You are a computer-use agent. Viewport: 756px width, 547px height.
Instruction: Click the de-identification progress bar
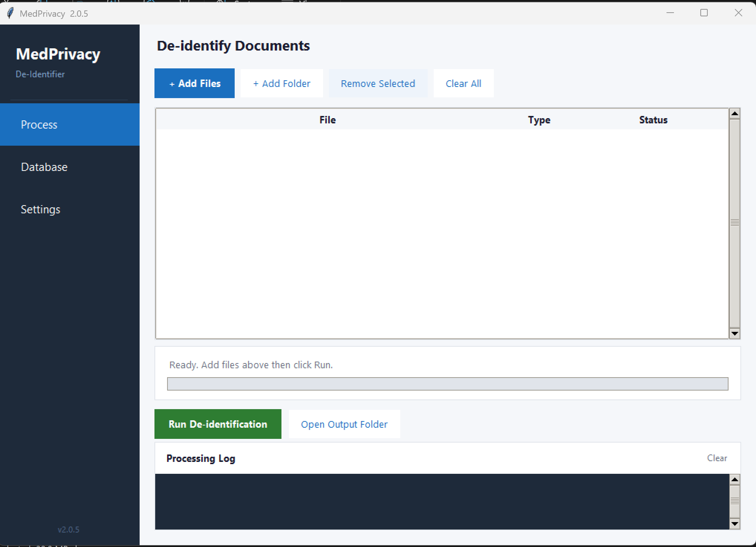pyautogui.click(x=447, y=384)
